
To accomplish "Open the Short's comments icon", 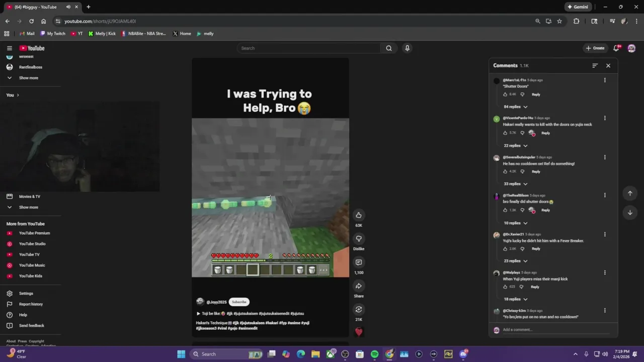I will click(359, 262).
